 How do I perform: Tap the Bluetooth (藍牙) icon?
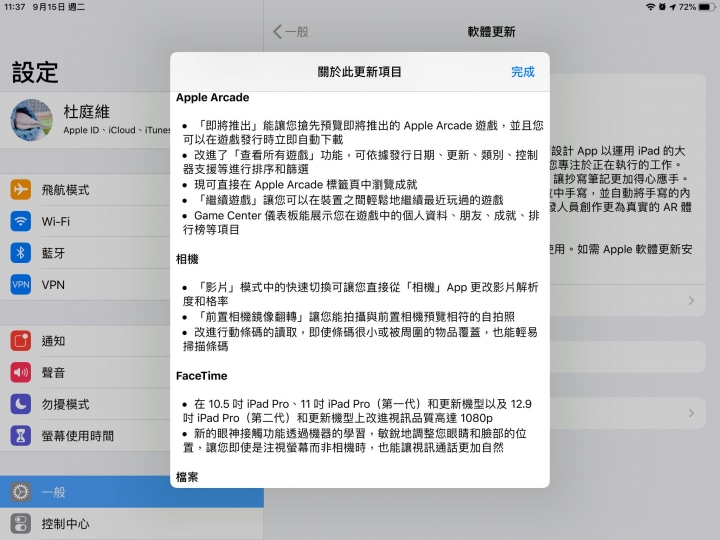pos(21,253)
